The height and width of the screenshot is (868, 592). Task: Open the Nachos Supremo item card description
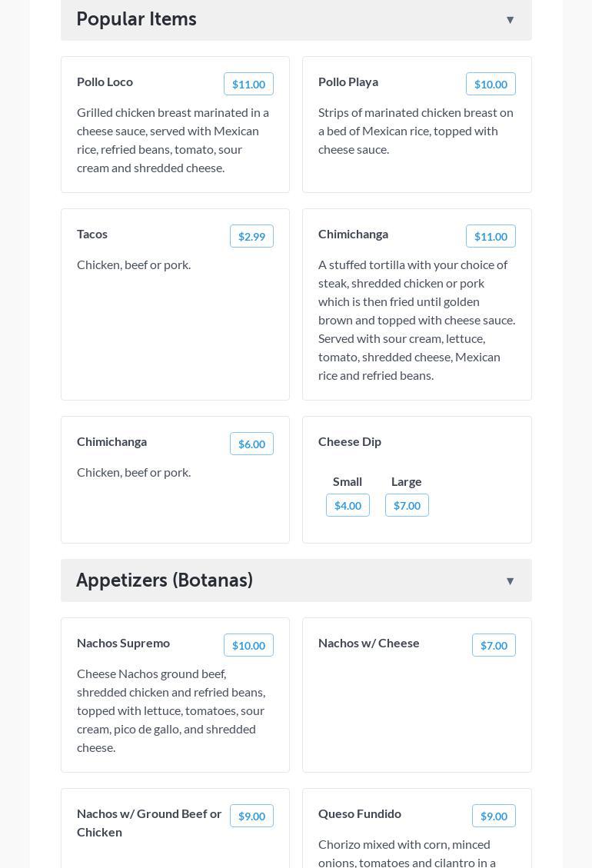(x=171, y=710)
